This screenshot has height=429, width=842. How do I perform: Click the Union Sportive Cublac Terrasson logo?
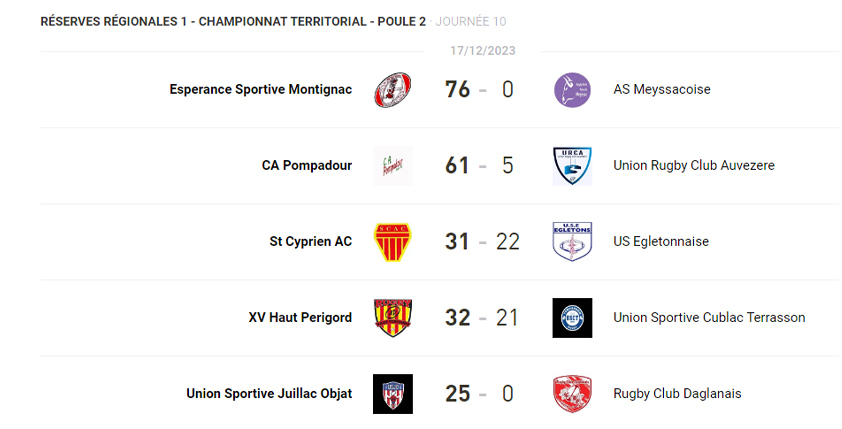572,318
